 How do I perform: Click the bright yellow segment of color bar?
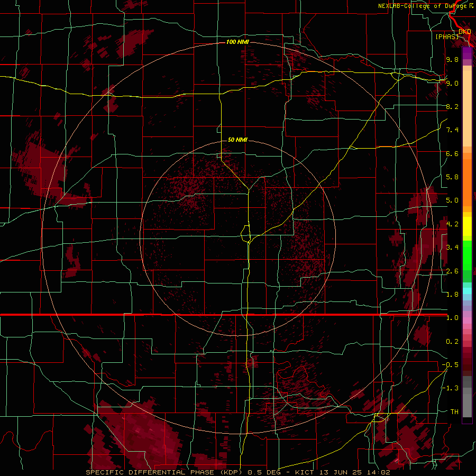click(x=467, y=226)
